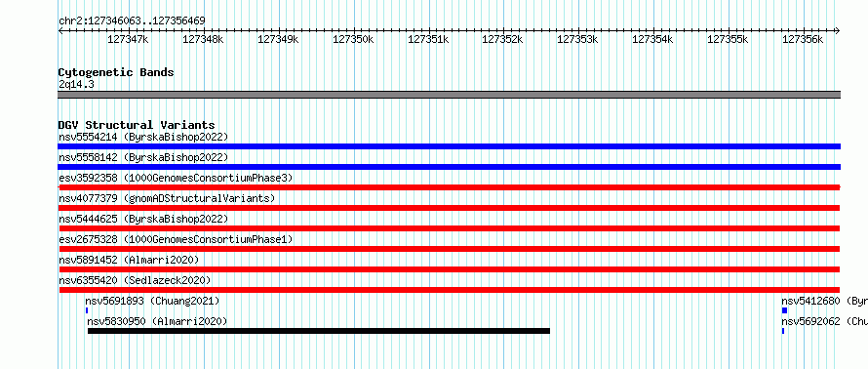Click the red bar under nsv5891452
Viewport: 868px width, 369px height.
point(450,269)
